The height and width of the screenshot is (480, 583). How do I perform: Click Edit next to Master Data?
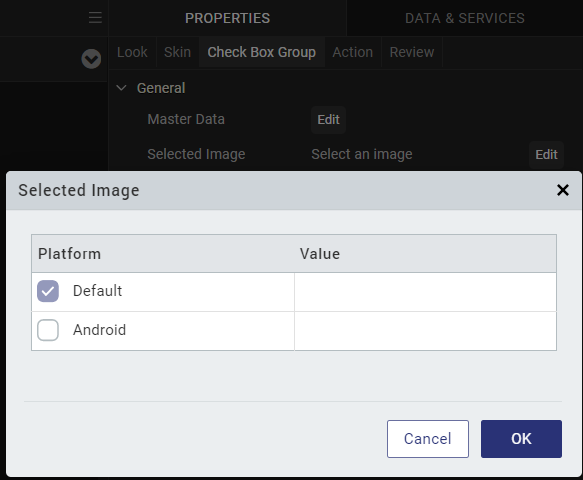coord(328,120)
